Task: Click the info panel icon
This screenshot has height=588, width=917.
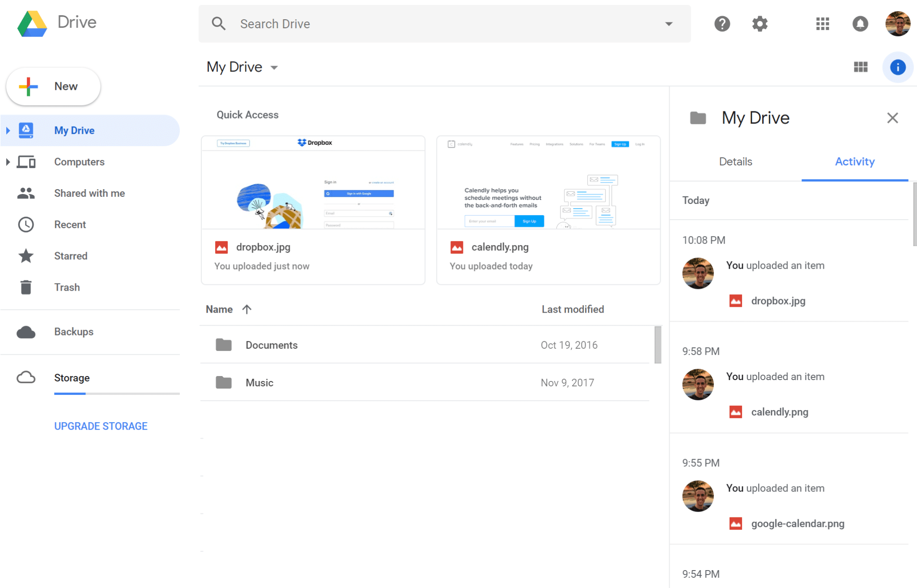Action: click(x=898, y=67)
